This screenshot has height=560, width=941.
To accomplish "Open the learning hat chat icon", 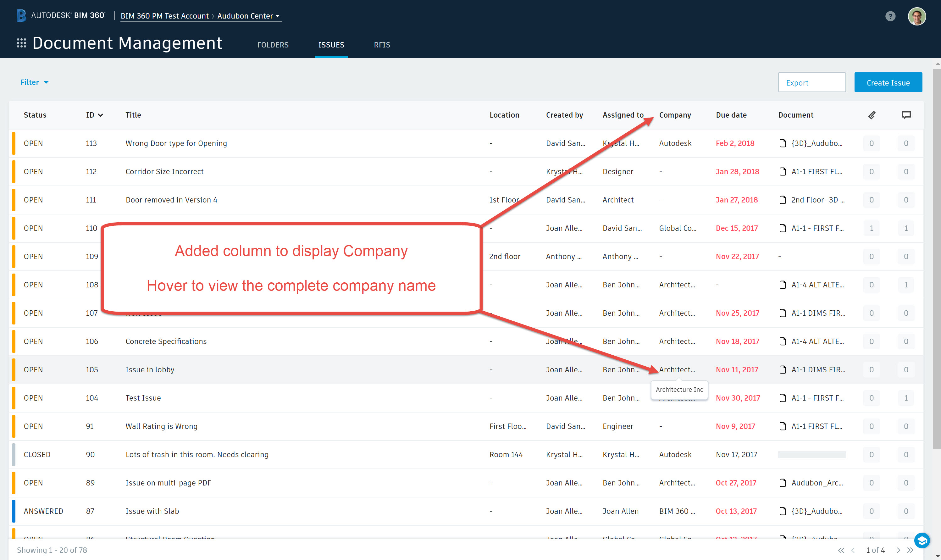I will 922,541.
